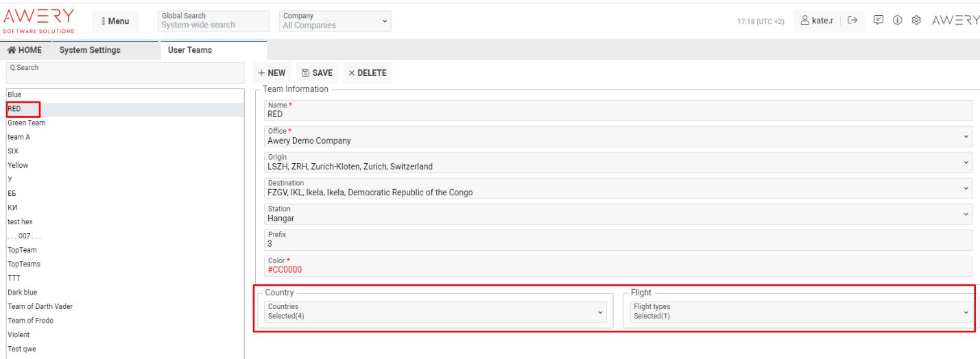Open the settings gear icon
980x359 pixels.
click(916, 21)
